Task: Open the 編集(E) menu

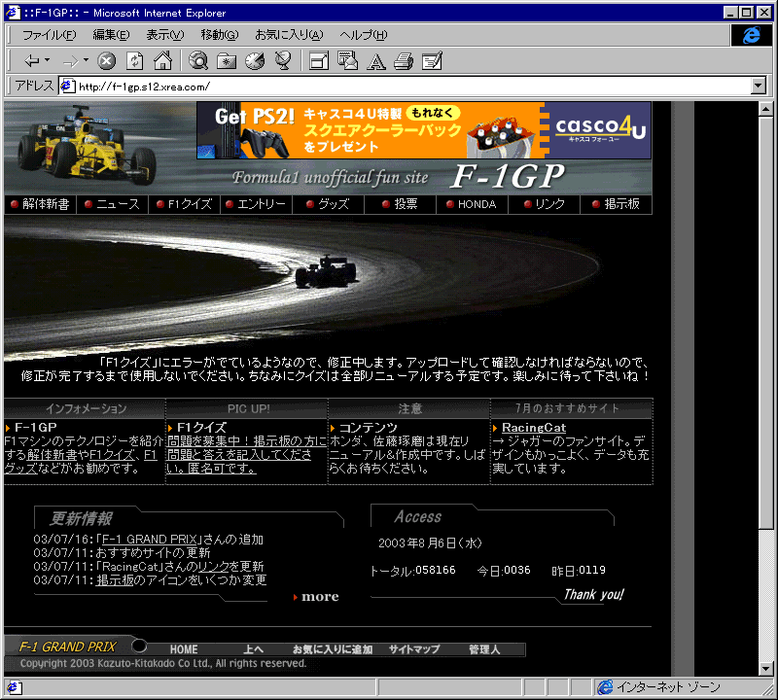Action: [111, 35]
